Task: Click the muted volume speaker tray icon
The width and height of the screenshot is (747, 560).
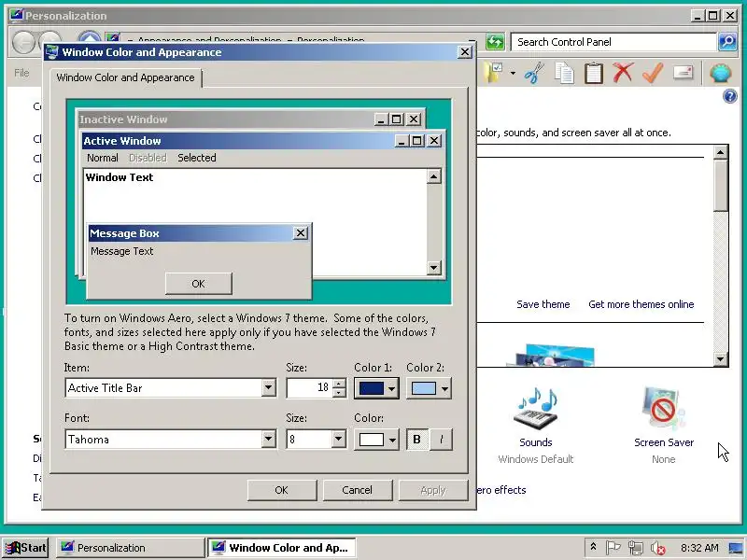Action: tap(658, 548)
